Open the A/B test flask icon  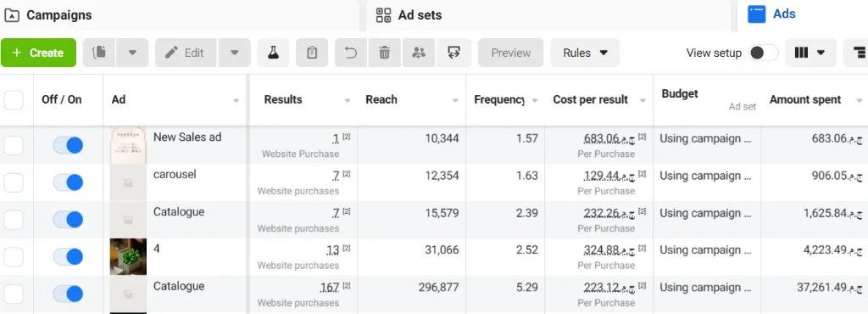pyautogui.click(x=273, y=53)
